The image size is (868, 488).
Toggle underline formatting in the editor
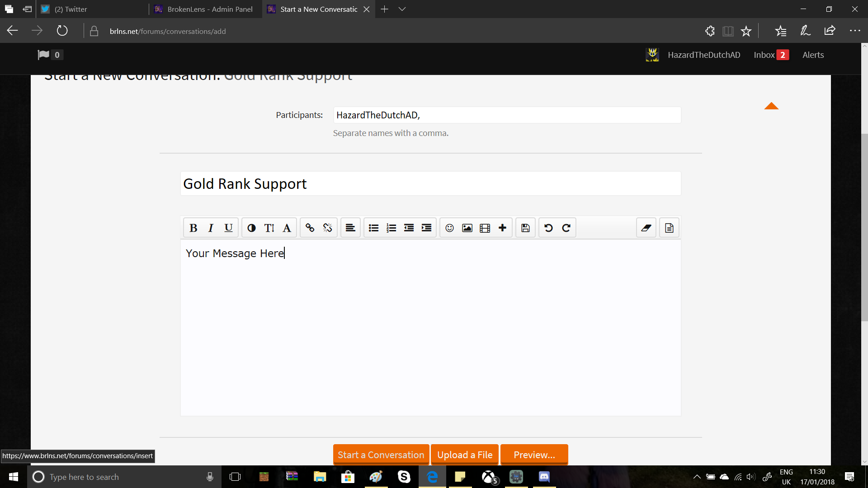[228, 228]
